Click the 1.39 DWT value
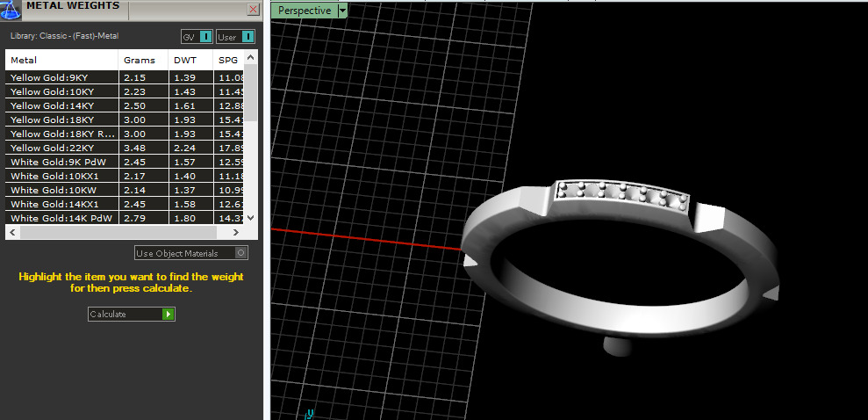 coord(184,77)
